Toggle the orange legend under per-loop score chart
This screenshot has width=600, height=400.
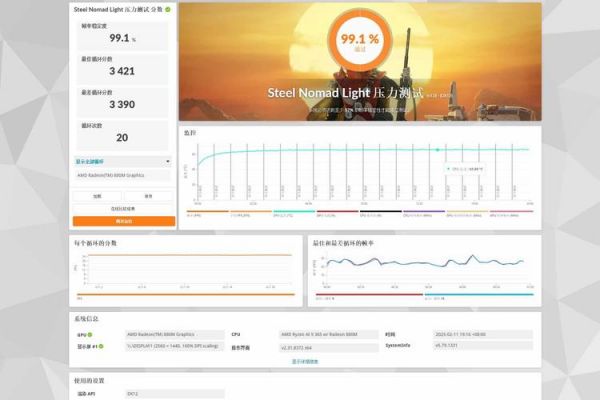pyautogui.click(x=186, y=296)
